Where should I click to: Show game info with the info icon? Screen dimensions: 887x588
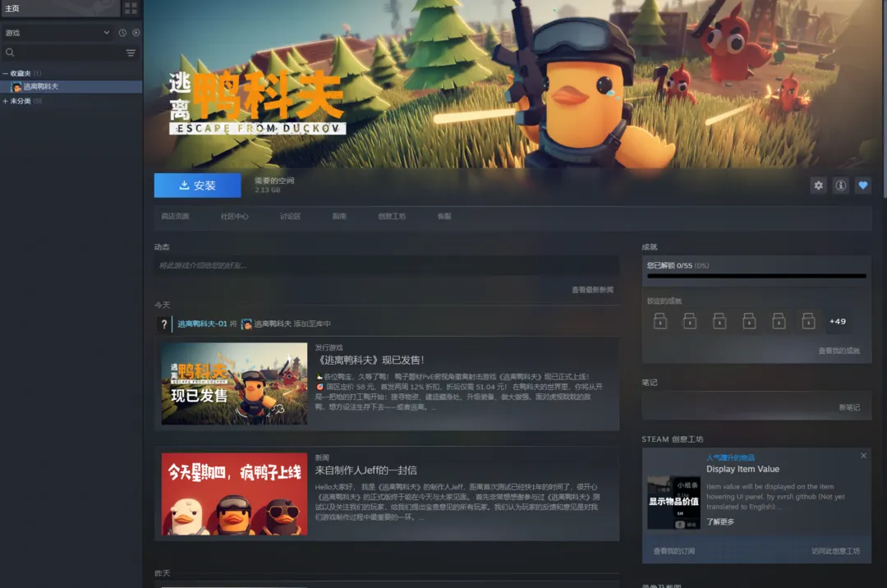(840, 186)
